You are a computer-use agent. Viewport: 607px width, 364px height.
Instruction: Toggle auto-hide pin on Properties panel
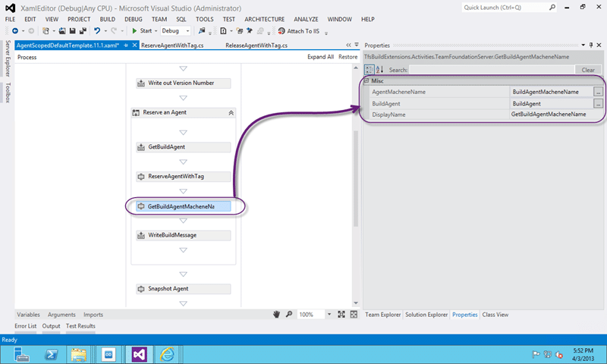tap(591, 45)
